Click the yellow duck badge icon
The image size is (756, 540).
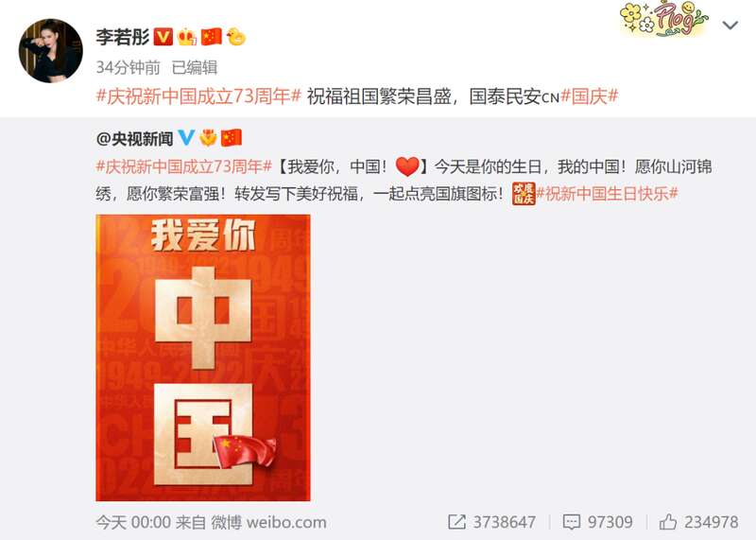235,37
